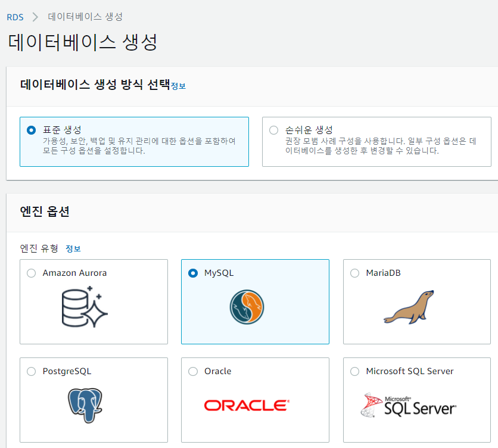Click the Amazon Aurora database icon
The image size is (498, 448).
pos(85,307)
